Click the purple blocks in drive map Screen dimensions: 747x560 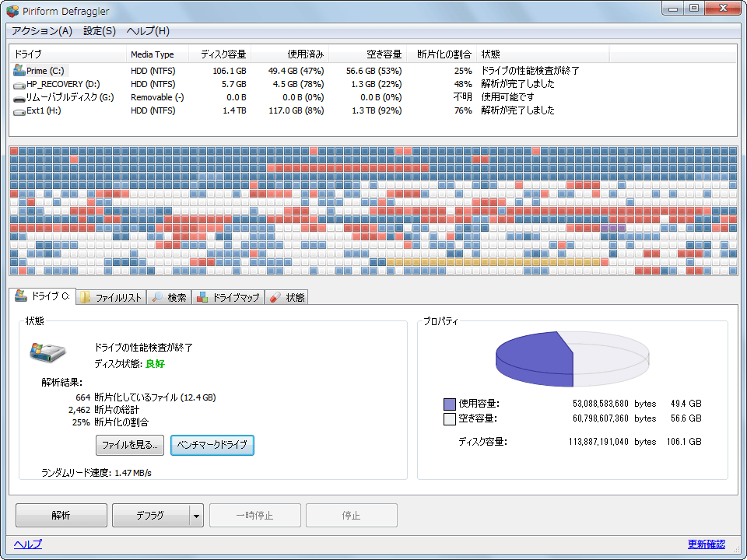(x=612, y=228)
